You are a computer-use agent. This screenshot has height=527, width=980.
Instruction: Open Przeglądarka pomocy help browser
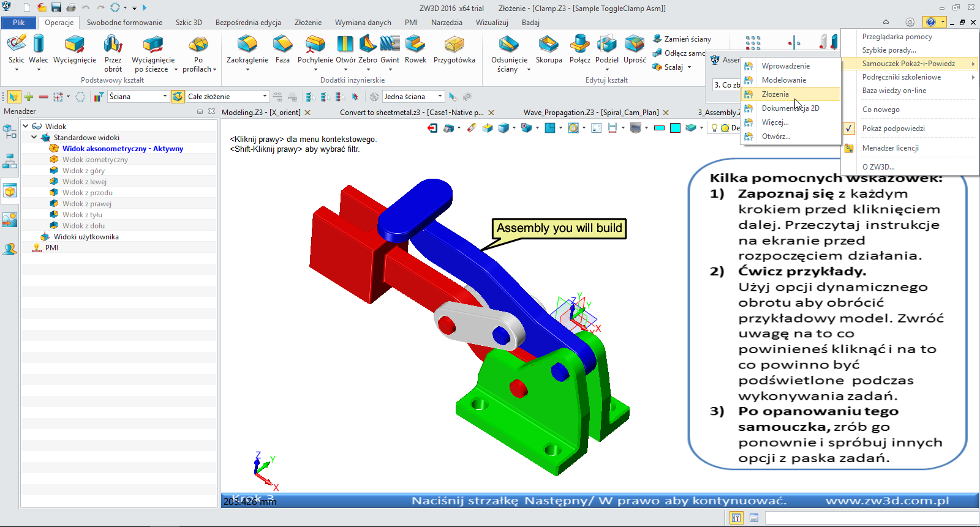(x=910, y=37)
